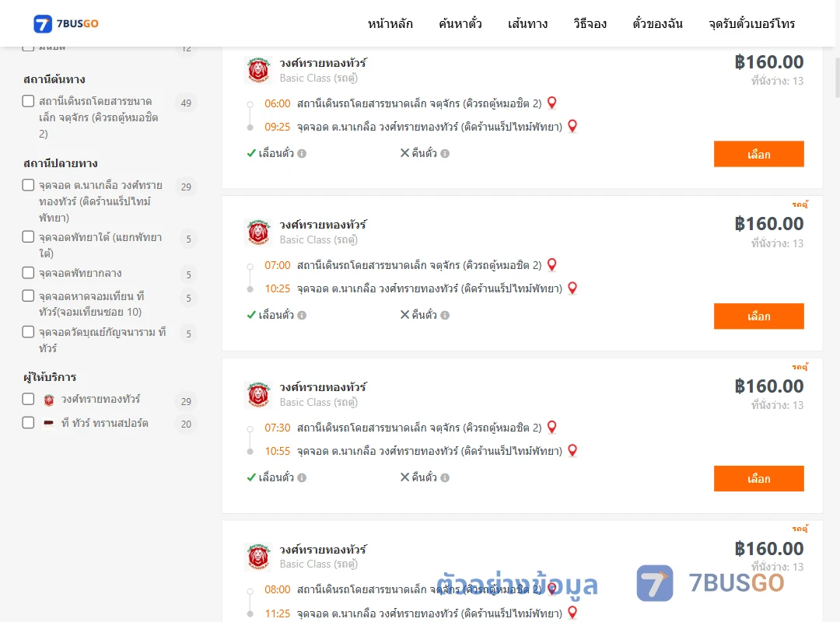Show คืนตั๋ว info icon on 07:30 trip

click(x=445, y=478)
